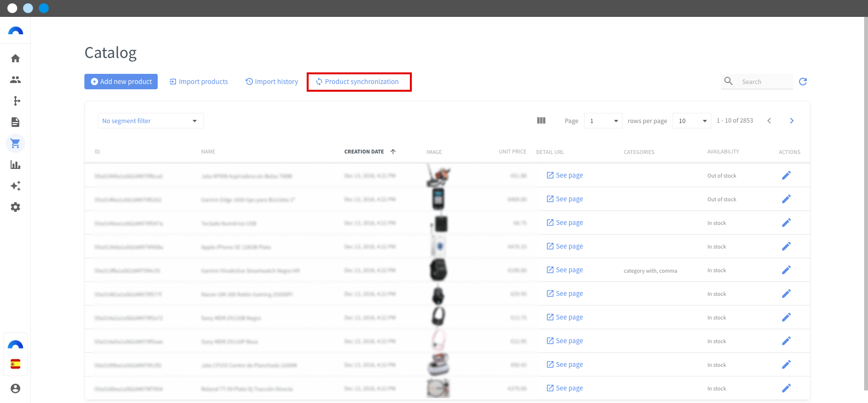Click the blue logo at top of sidebar

point(15,31)
